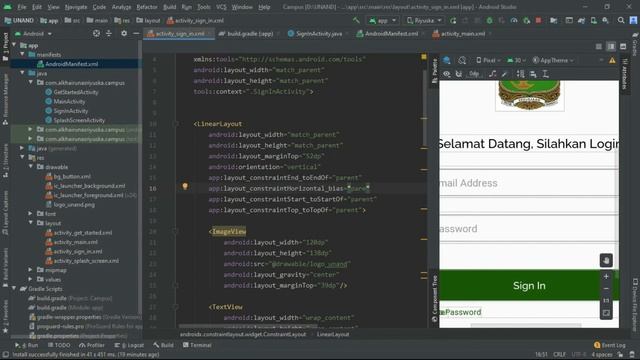Open the Logcat tool window

point(129,345)
